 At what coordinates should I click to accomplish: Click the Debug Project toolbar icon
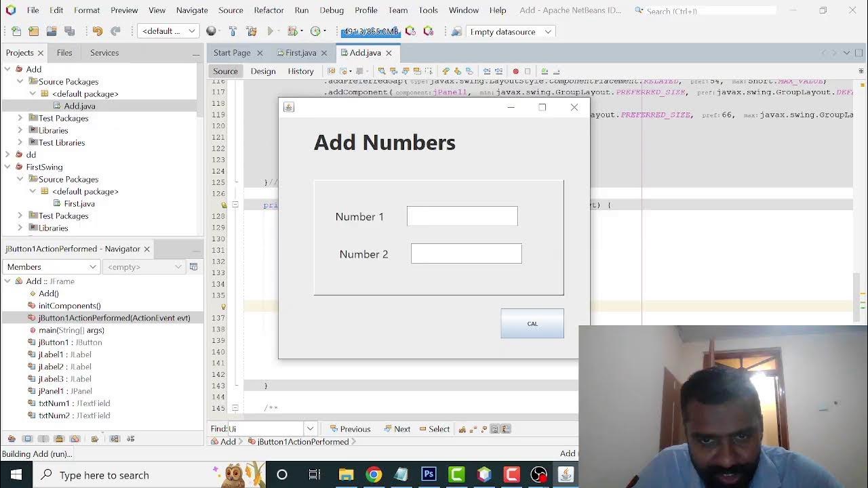point(292,31)
